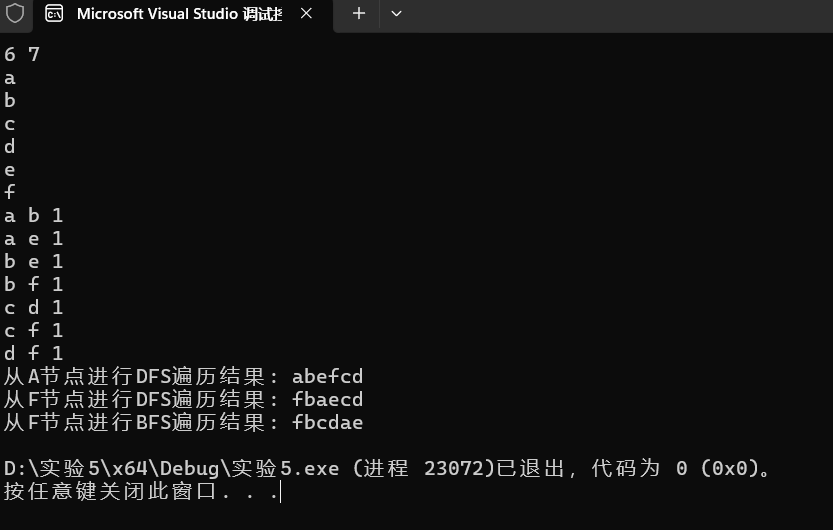Click the console icon on the tab
The width and height of the screenshot is (833, 530).
[54, 13]
